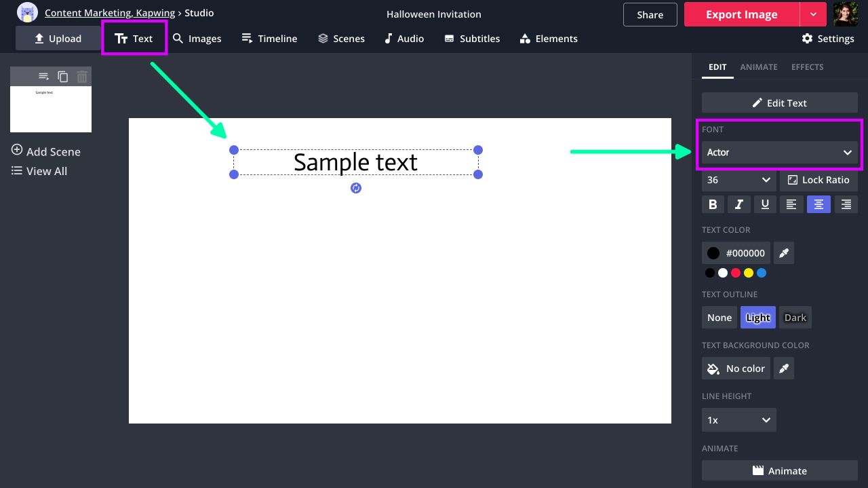Pick background color with the eyedropper icon

784,369
